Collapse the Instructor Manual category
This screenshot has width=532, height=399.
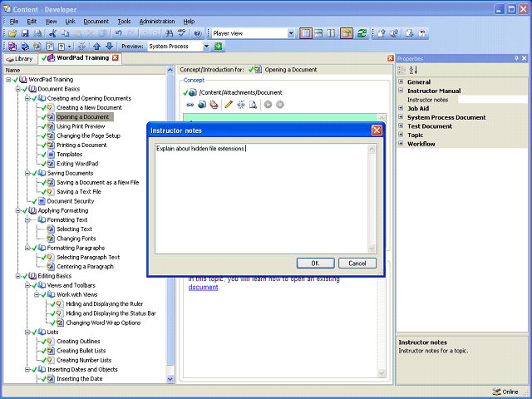click(x=401, y=91)
